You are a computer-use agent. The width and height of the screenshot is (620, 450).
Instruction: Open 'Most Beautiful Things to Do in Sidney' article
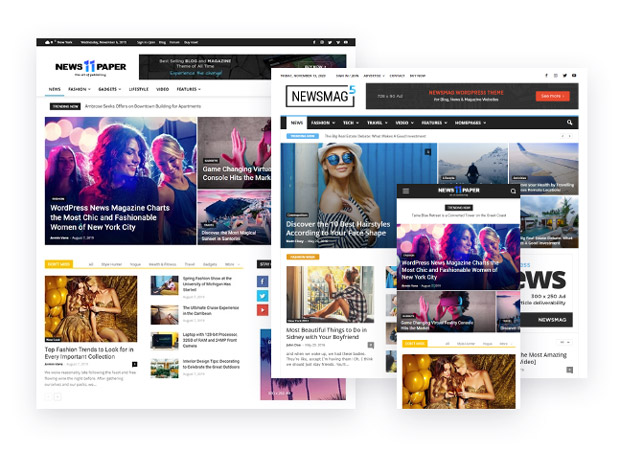pyautogui.click(x=325, y=334)
